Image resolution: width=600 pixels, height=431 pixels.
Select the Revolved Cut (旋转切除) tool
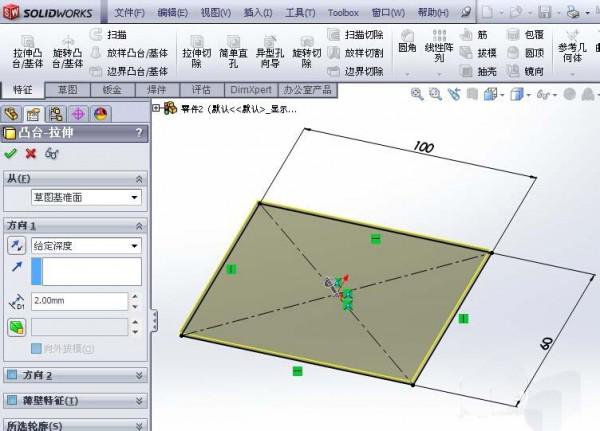(x=307, y=52)
